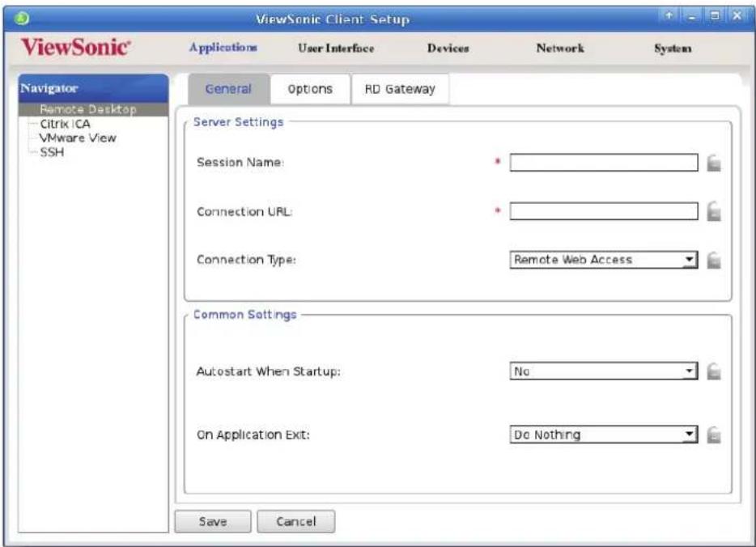756x547 pixels.
Task: Click the ViewSonic logo
Action: click(x=76, y=47)
